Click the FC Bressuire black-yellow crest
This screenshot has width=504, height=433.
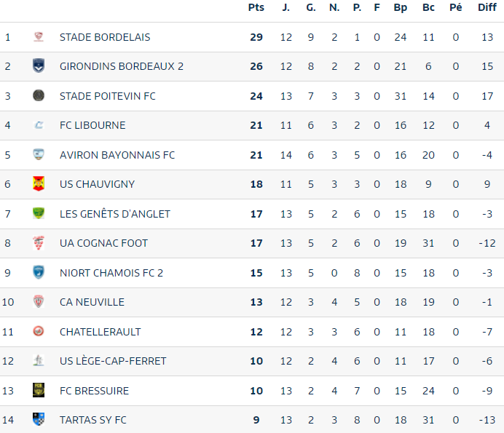coord(39,390)
